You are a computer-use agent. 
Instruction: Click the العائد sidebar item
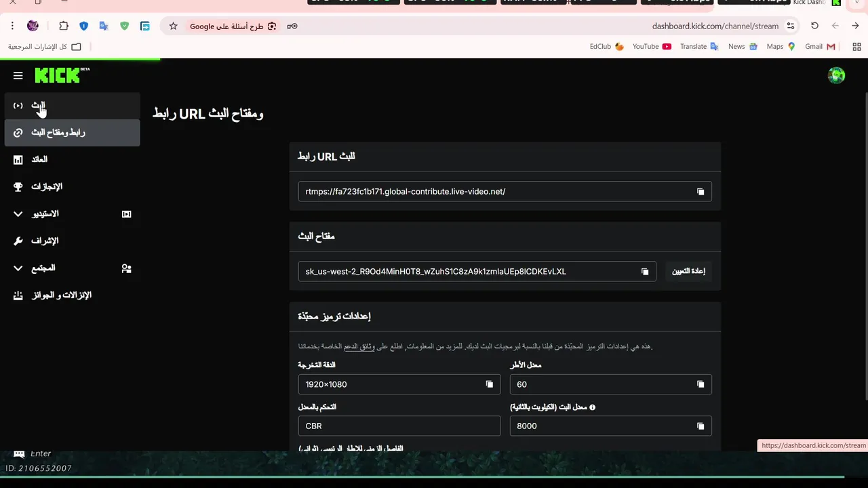pos(72,159)
